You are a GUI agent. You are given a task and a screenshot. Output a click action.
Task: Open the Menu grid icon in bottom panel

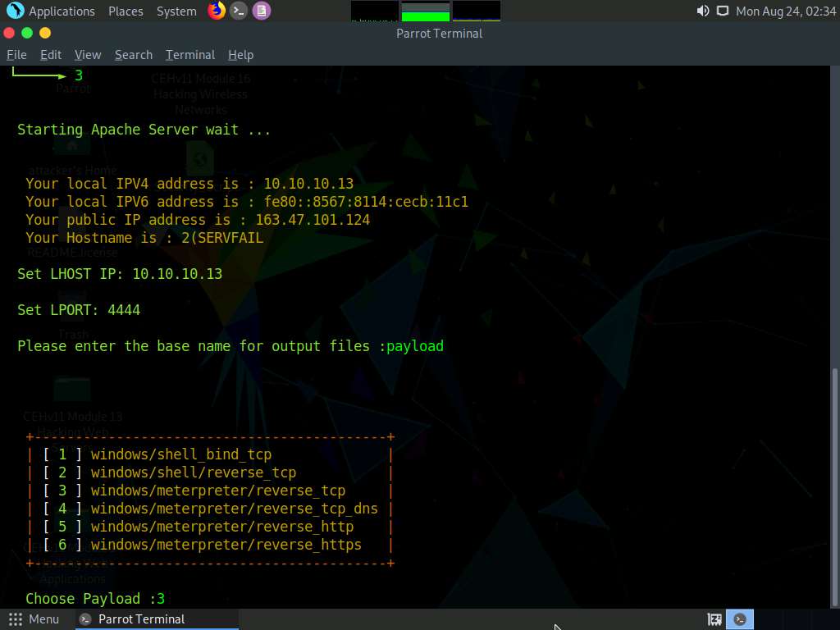[x=16, y=619]
